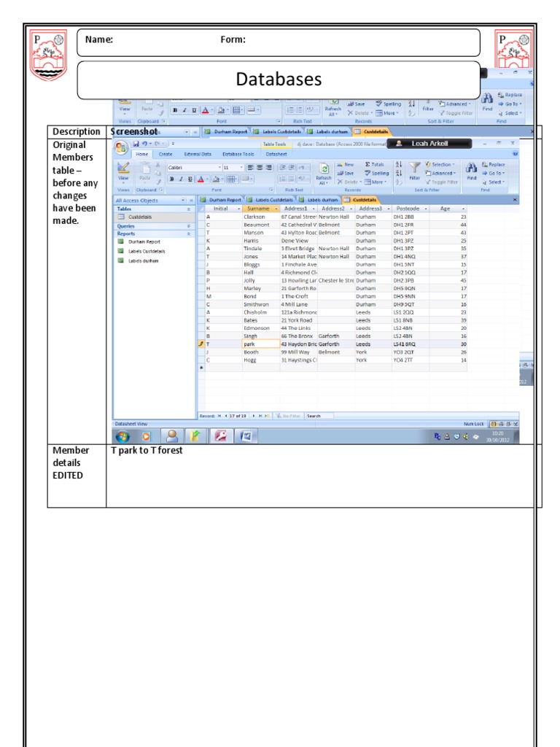Image resolution: width=560 pixels, height=747 pixels.
Task: Open the Selection filter dropdown
Action: click(440, 164)
